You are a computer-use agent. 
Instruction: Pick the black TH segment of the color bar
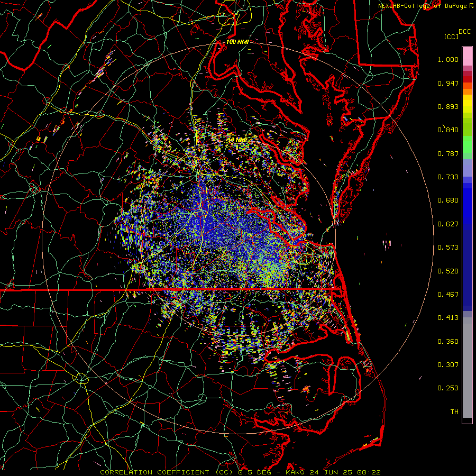(x=467, y=420)
